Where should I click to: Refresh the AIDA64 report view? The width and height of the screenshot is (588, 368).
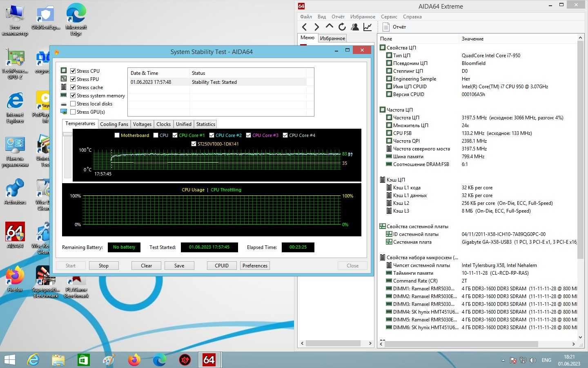click(342, 27)
